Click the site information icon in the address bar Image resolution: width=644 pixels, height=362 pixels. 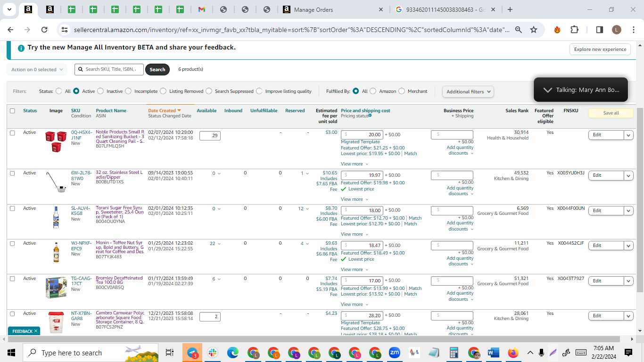coord(65,30)
